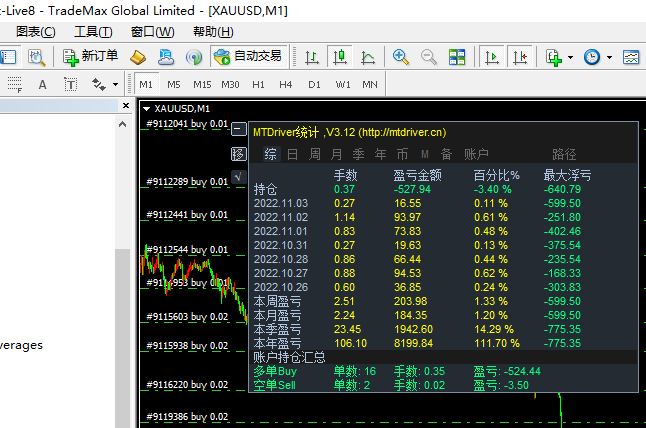Select the 路径 path tab
The image size is (646, 428).
pyautogui.click(x=564, y=154)
